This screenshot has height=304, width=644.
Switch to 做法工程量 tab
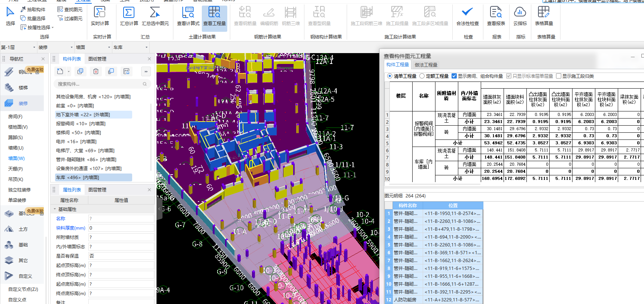pos(426,65)
